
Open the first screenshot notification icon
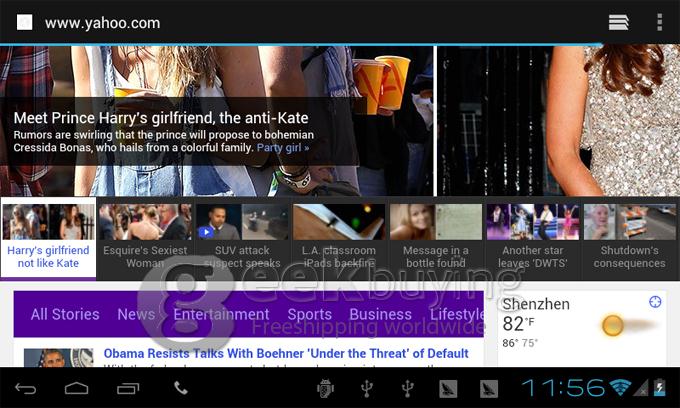(448, 388)
